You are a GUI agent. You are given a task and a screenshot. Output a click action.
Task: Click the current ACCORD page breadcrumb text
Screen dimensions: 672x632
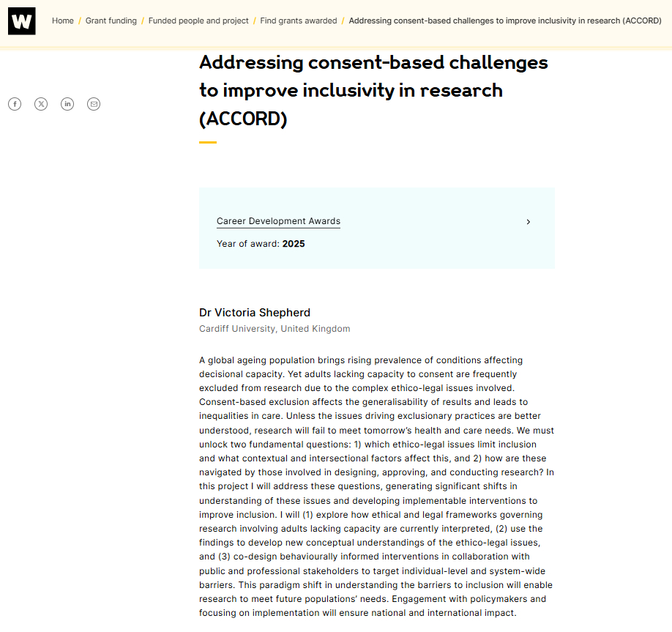click(505, 21)
